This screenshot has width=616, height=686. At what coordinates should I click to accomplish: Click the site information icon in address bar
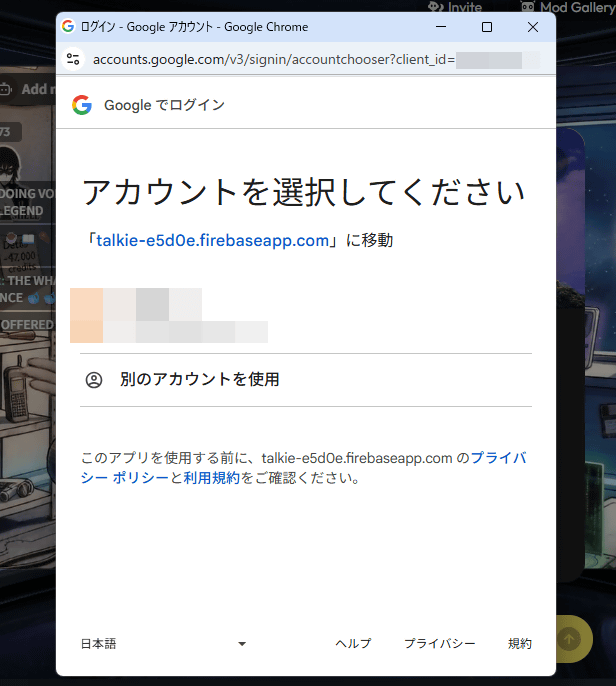click(x=73, y=59)
